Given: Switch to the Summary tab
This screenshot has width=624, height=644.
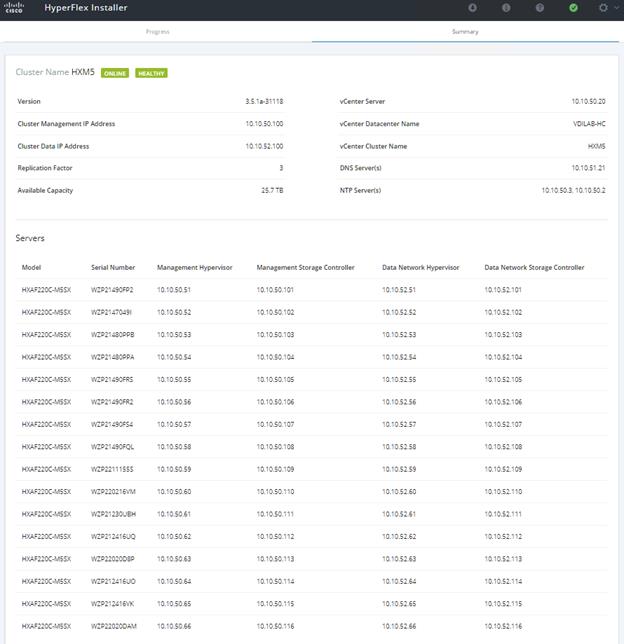Looking at the screenshot, I should click(465, 32).
